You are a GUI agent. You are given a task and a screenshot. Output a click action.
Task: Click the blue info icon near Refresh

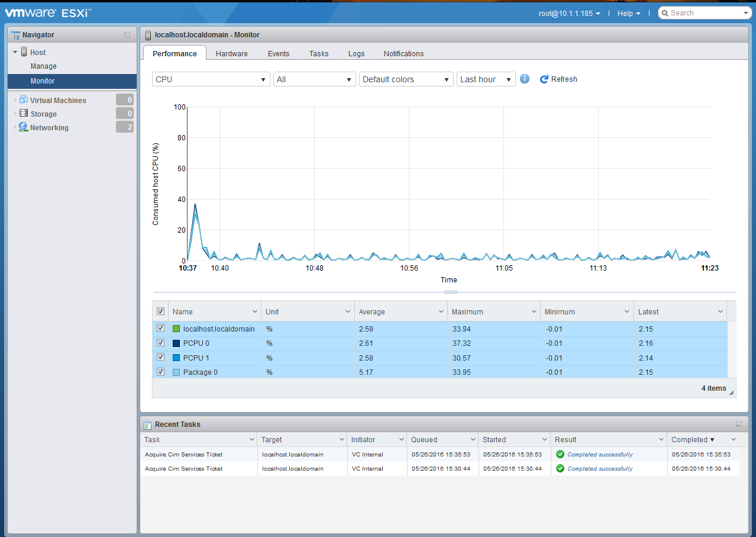524,79
